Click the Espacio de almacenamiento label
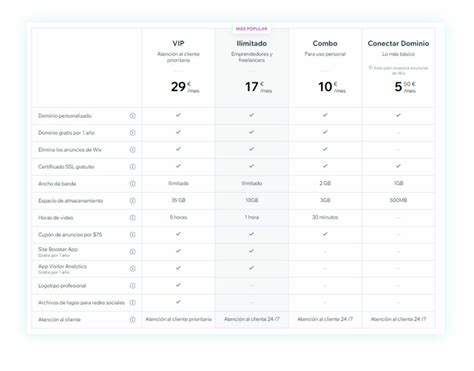The height and width of the screenshot is (371, 474). pyautogui.click(x=70, y=201)
